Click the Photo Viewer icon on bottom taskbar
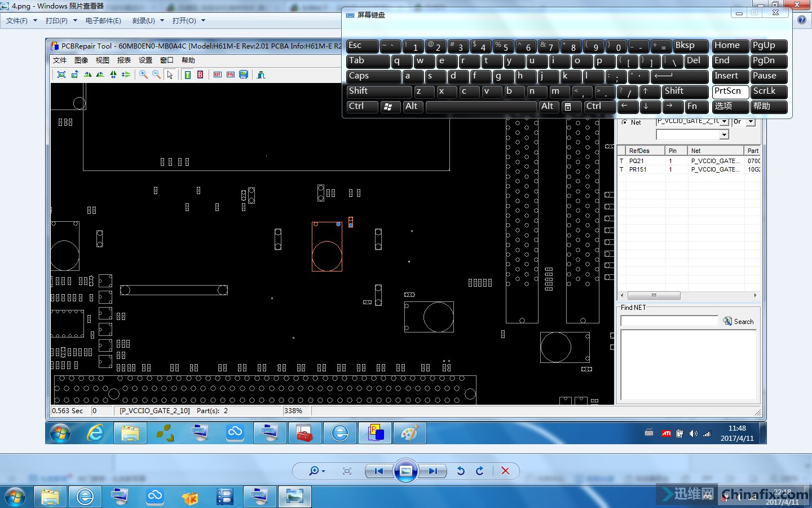This screenshot has width=812, height=508. (x=295, y=497)
